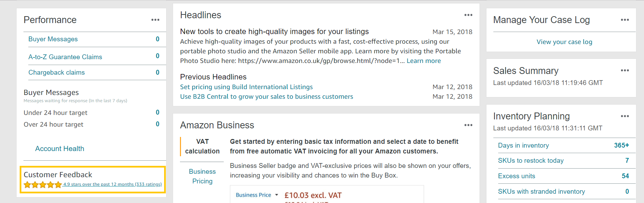Viewport: 644px width, 203px height.
Task: Open the Inventory Planning ellipsis menu
Action: point(625,116)
